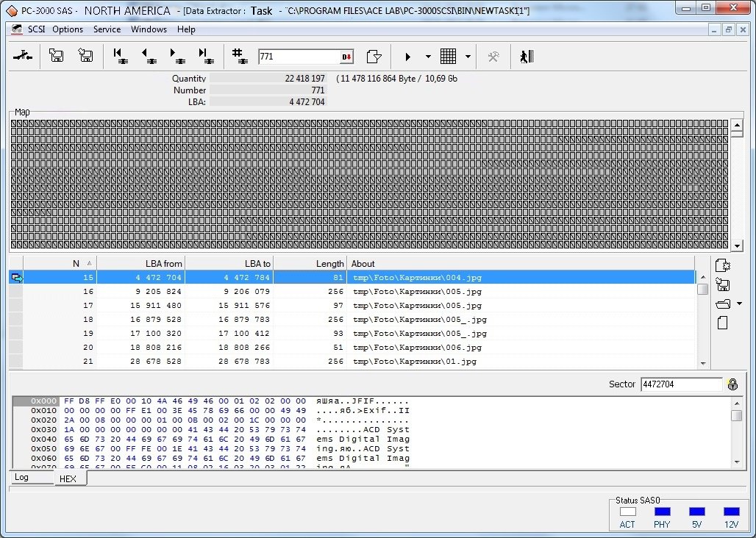
Task: Click the 12V status indicator
Action: (732, 512)
